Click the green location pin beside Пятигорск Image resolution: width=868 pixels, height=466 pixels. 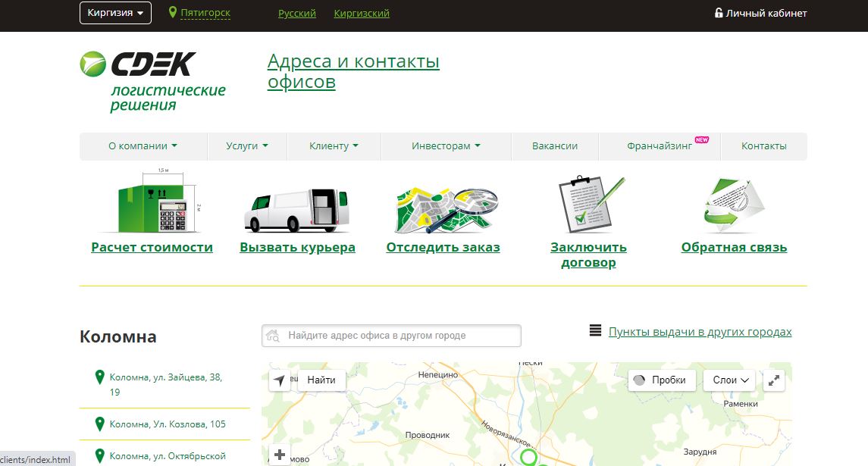click(173, 12)
